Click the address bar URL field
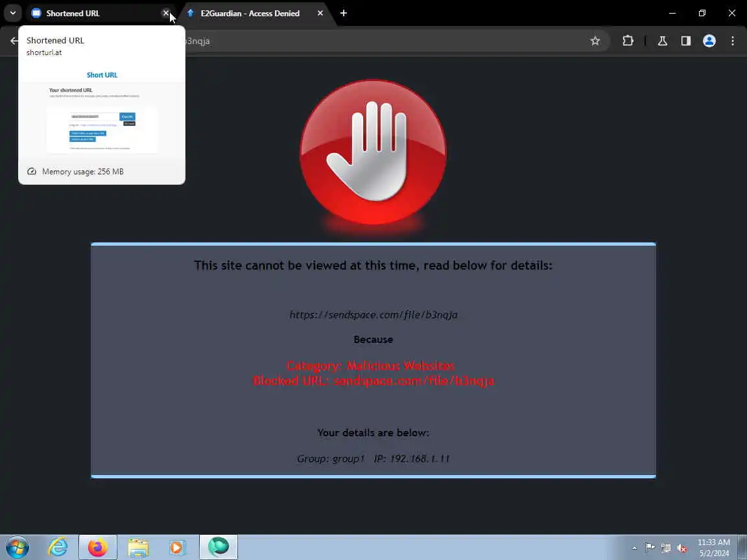 (x=381, y=41)
